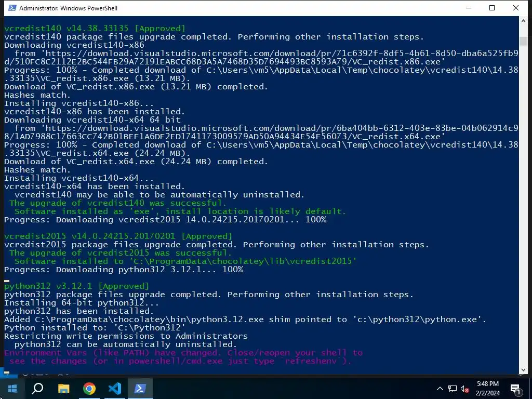Viewport: 532px width, 399px height.
Task: Maximize the PowerShell window
Action: pyautogui.click(x=492, y=8)
